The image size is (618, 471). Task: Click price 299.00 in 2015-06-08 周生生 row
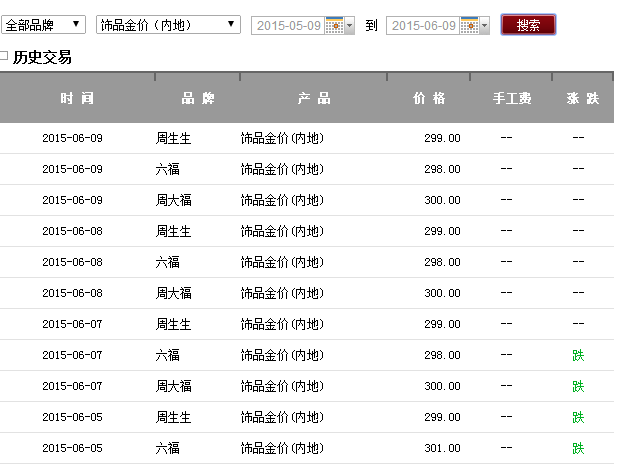[x=442, y=231]
